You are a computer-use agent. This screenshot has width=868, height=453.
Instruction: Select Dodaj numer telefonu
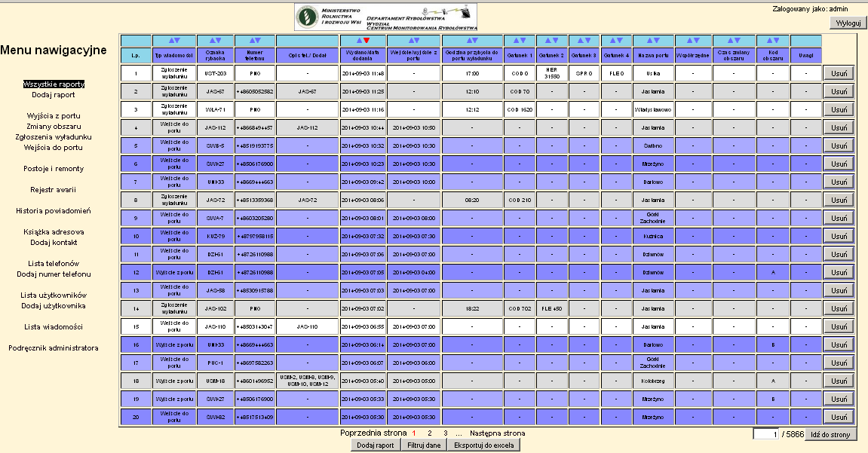(54, 274)
